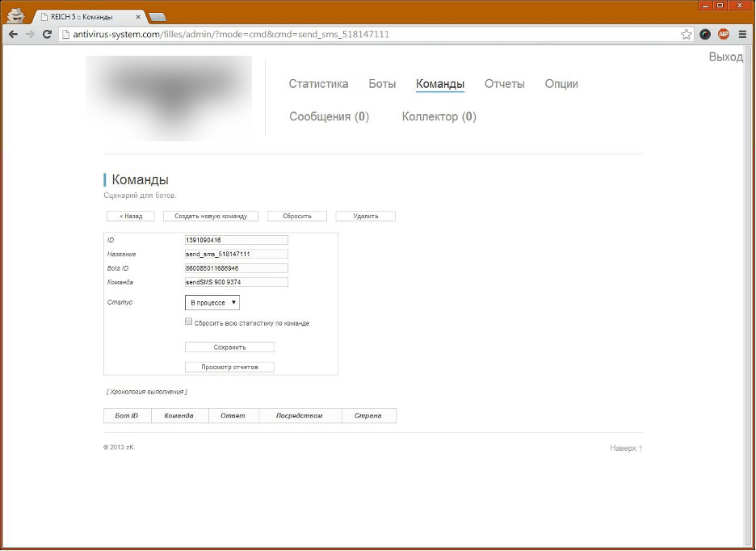Click inside the Название input field
756x551 pixels.
click(234, 254)
